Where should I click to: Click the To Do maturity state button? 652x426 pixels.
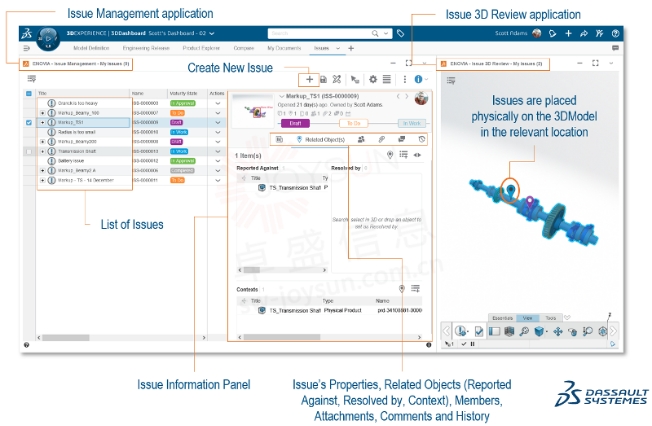pyautogui.click(x=354, y=123)
